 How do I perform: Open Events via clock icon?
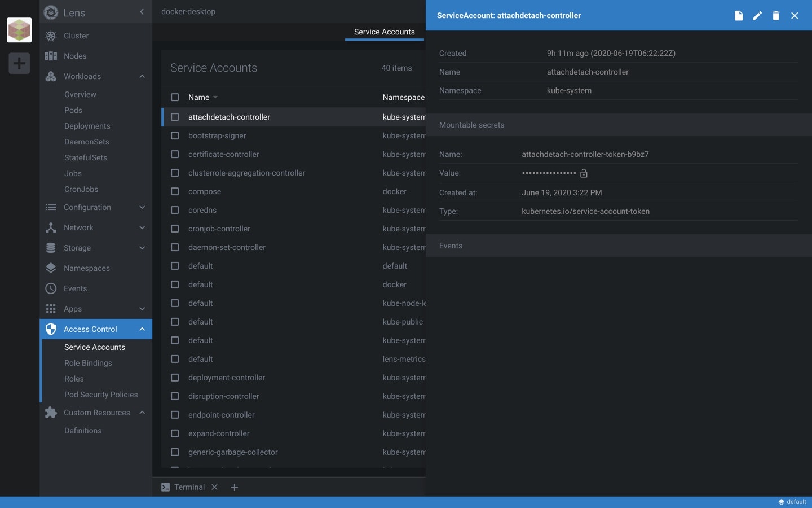[x=51, y=288]
